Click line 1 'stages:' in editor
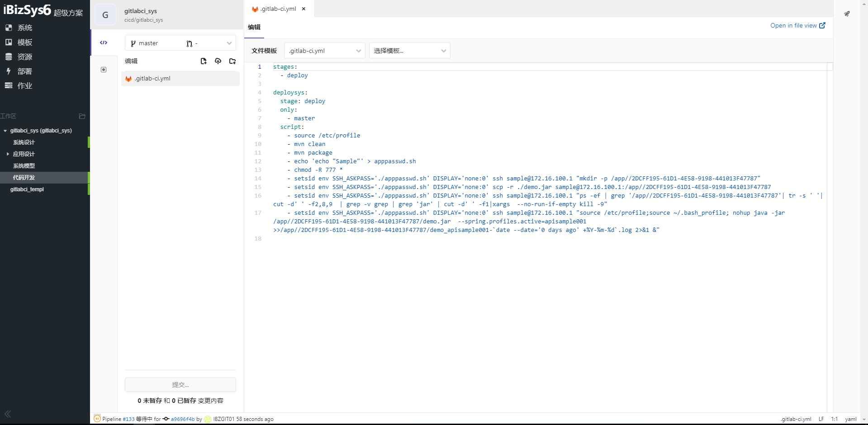 point(285,67)
